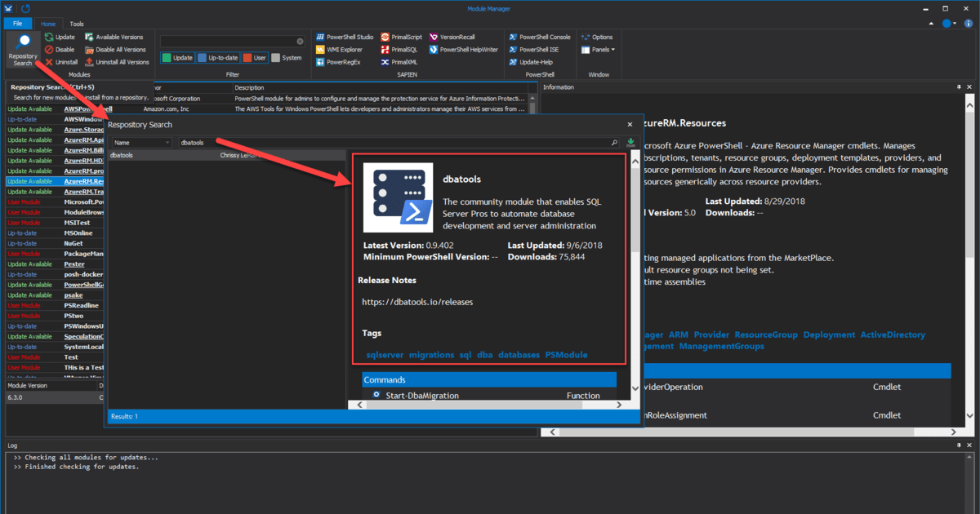Switch to the Tools ribbon tab
Image resolution: width=980 pixels, height=514 pixels.
point(76,23)
